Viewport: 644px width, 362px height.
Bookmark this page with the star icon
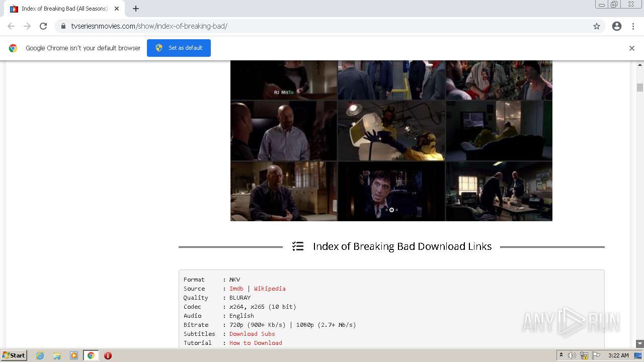pos(597,26)
